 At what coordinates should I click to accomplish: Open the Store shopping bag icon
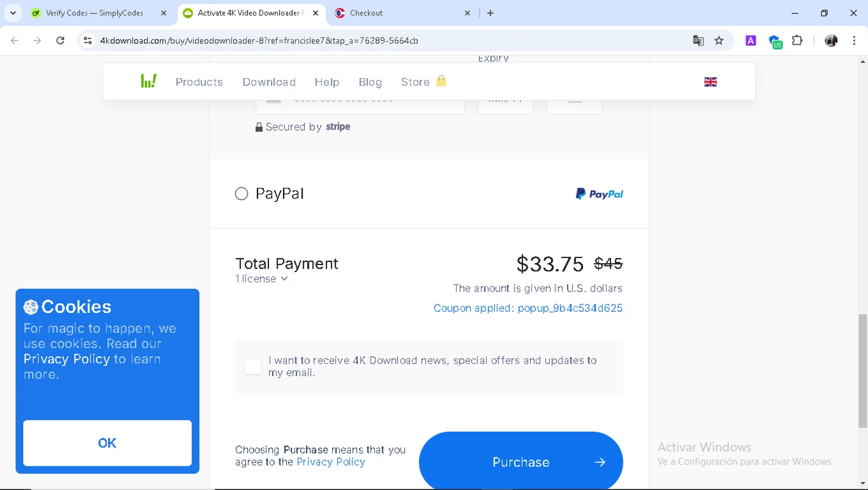(442, 80)
